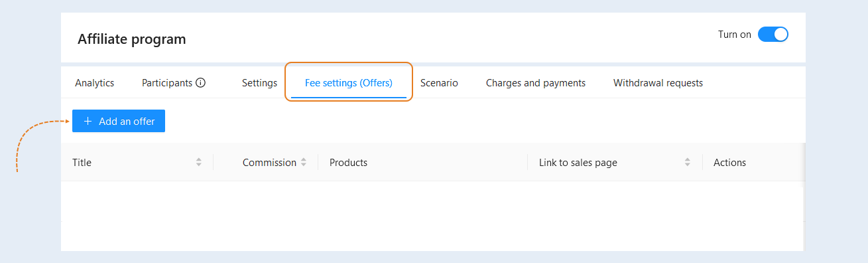
Task: Sort the table by Title column
Action: tap(199, 162)
